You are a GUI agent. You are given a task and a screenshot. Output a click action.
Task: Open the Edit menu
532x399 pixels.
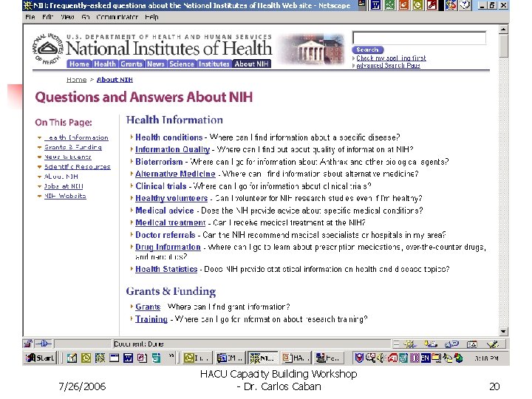(47, 17)
